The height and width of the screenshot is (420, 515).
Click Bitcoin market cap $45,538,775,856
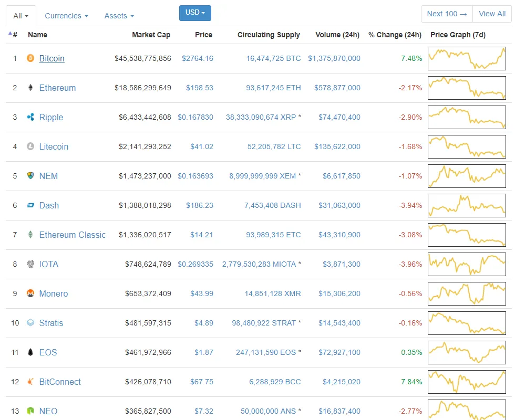pyautogui.click(x=143, y=58)
